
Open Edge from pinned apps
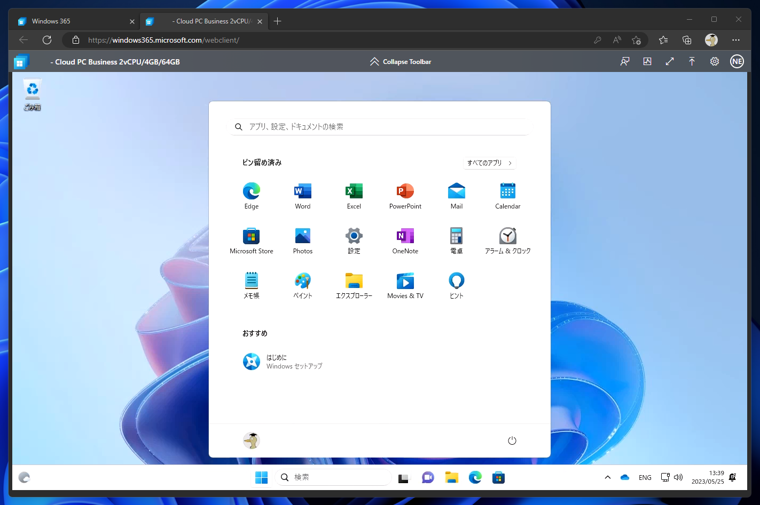pyautogui.click(x=251, y=195)
